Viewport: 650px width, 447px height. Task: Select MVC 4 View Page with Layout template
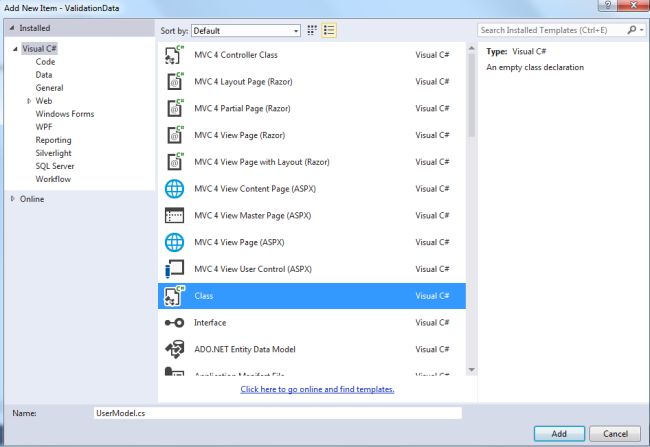click(312, 162)
